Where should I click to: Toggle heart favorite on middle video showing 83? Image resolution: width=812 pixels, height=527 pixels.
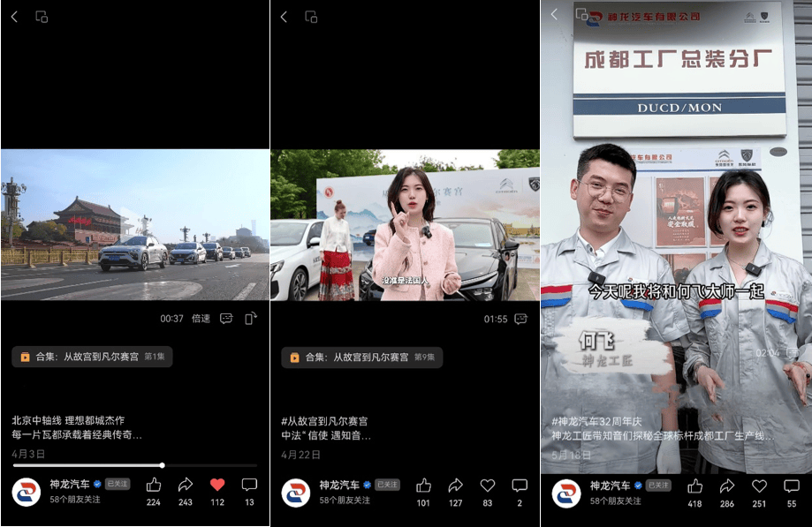[488, 486]
